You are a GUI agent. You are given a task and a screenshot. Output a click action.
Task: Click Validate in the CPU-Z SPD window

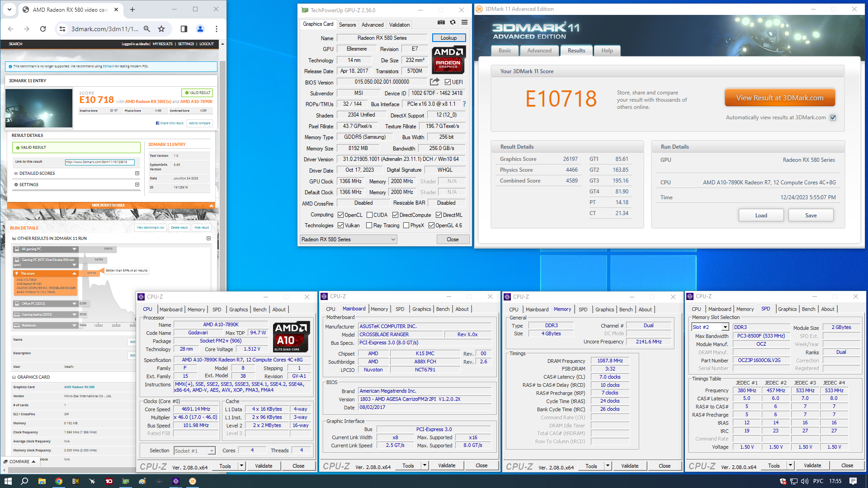(x=812, y=465)
